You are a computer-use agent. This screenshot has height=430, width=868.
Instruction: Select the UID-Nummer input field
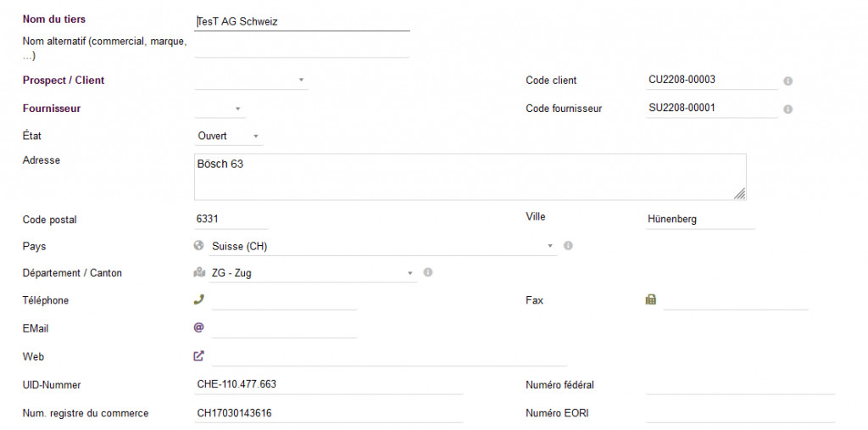pos(329,384)
